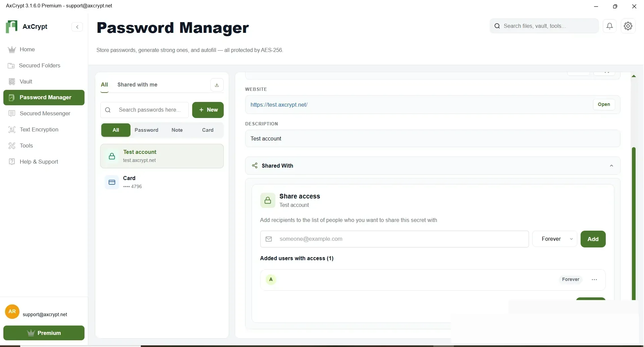Screen dimensions: 644x347
Task: Filter entries by Card
Action: click(x=208, y=130)
